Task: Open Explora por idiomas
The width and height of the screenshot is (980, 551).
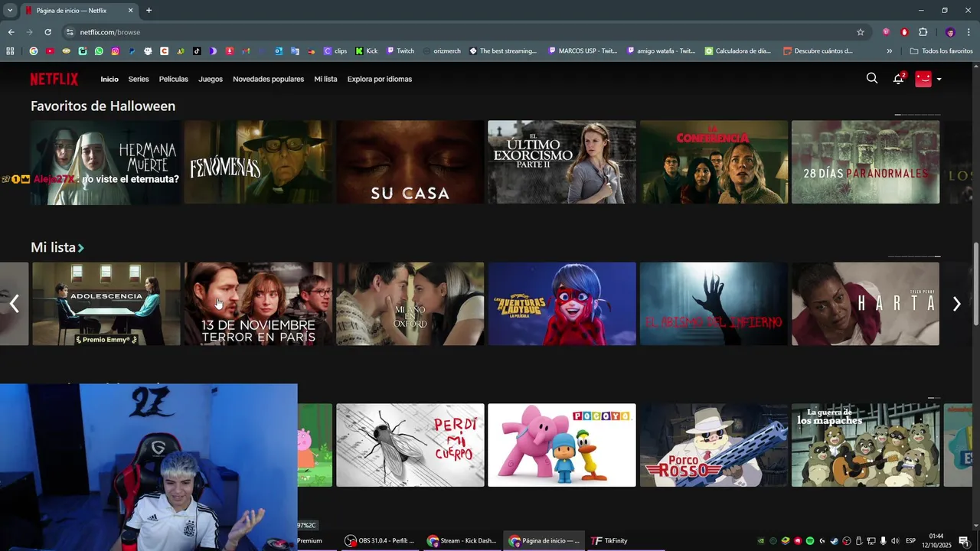Action: click(x=380, y=79)
